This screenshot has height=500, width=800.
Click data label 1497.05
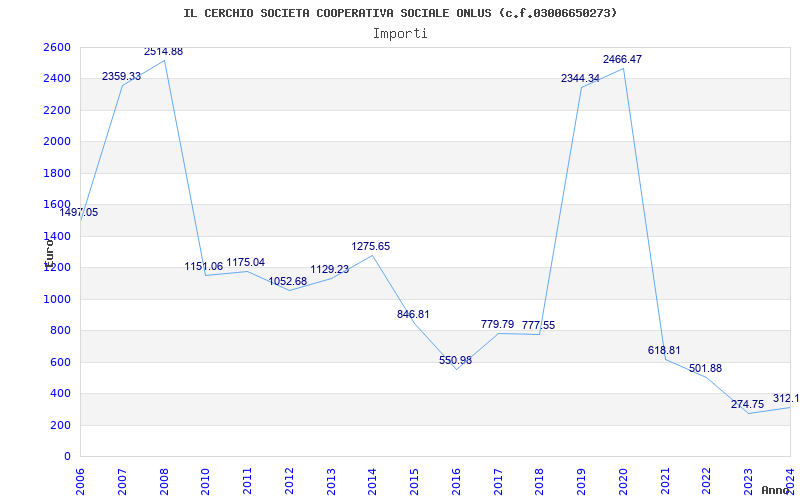79,213
